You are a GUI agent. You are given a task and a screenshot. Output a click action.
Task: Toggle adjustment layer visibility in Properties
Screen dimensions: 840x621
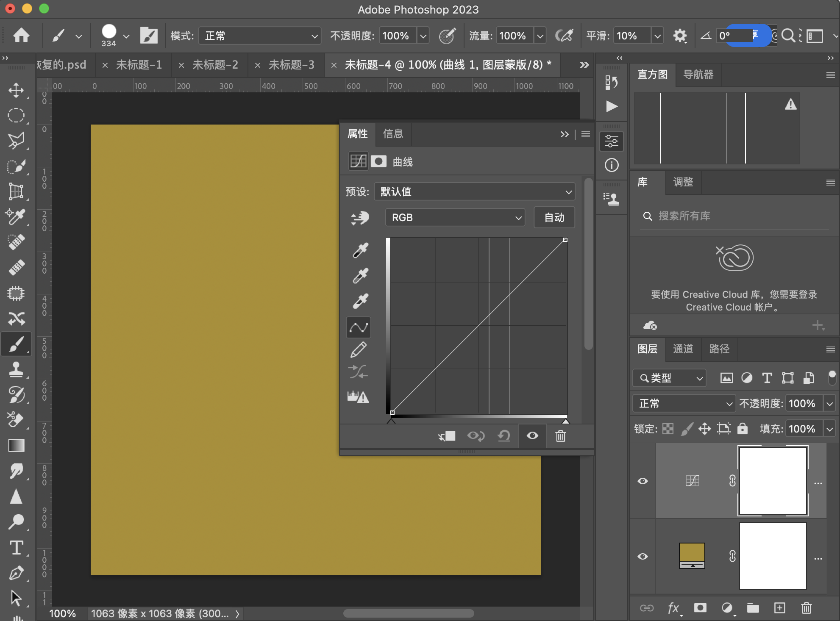pyautogui.click(x=533, y=436)
